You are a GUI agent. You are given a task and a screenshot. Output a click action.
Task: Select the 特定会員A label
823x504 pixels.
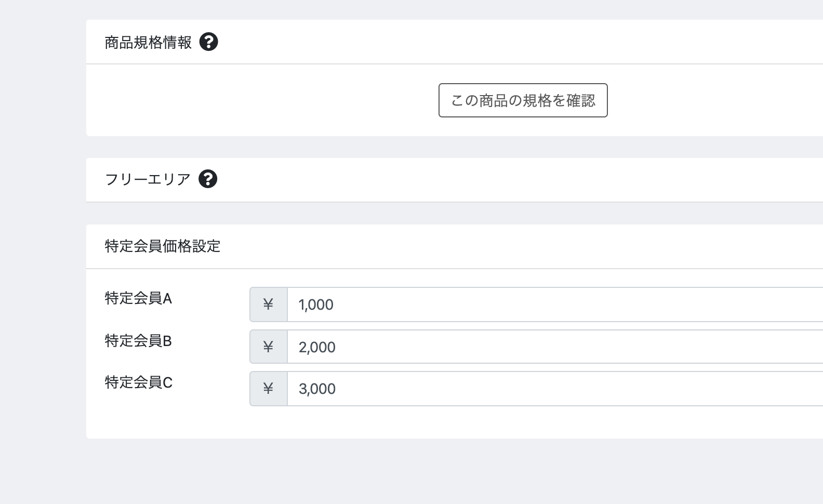[138, 298]
